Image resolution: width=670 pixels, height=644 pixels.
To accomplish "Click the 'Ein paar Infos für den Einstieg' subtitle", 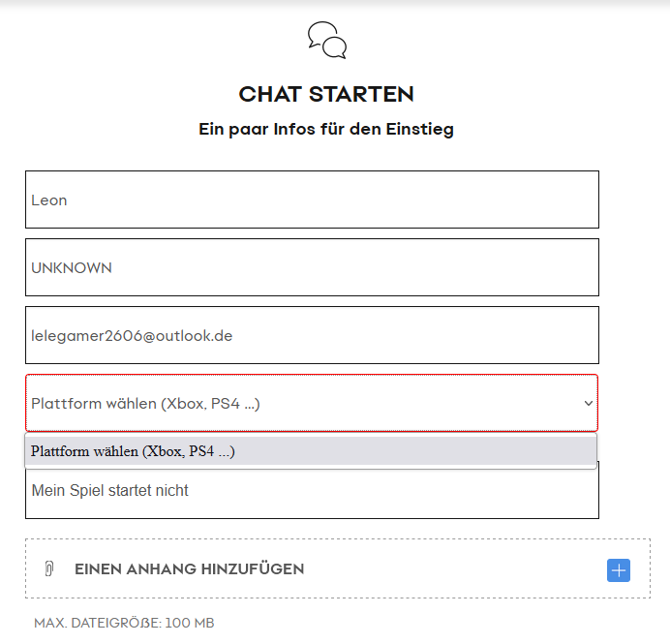I will (x=326, y=129).
